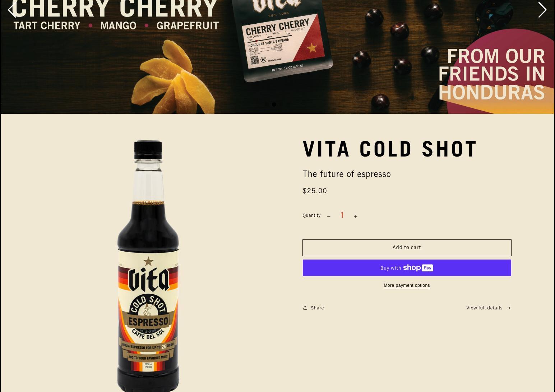Image resolution: width=555 pixels, height=392 pixels.
Task: Click the share upload icon
Action: click(305, 308)
